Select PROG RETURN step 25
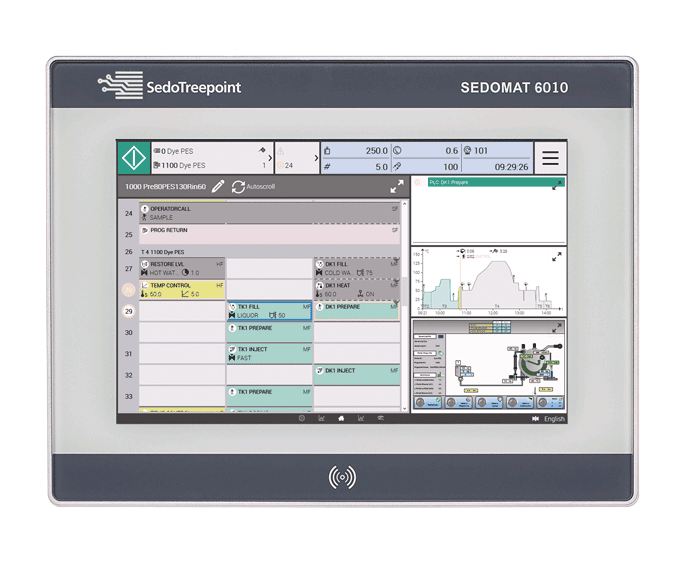 269,234
